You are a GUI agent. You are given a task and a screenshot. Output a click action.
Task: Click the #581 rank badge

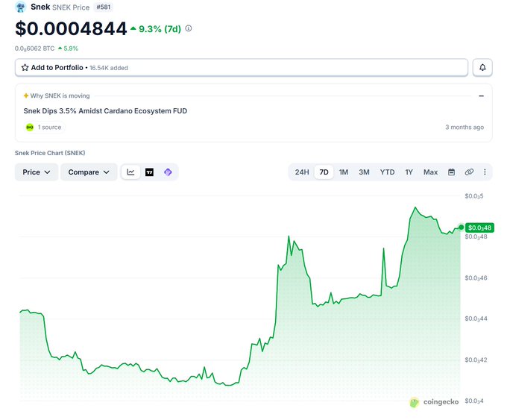point(103,7)
